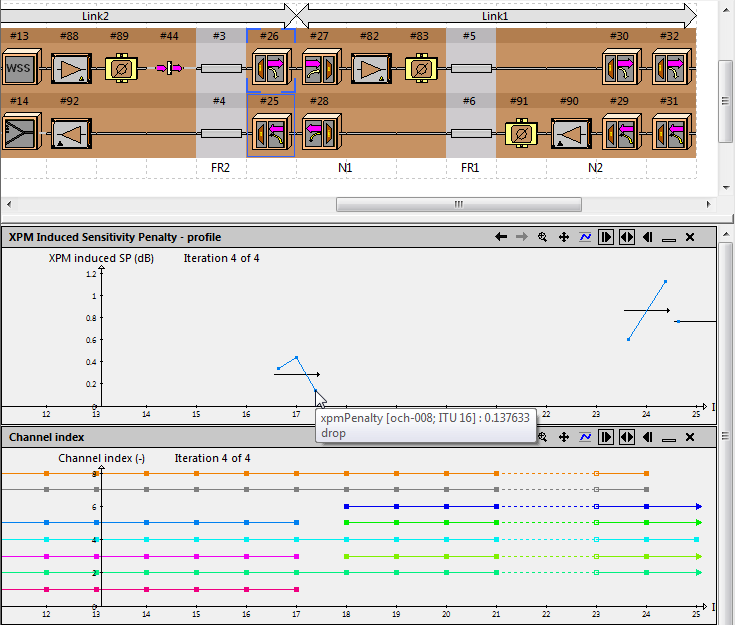The image size is (735, 625).
Task: Click the network view vertical scrollbar thumb
Action: 725,101
